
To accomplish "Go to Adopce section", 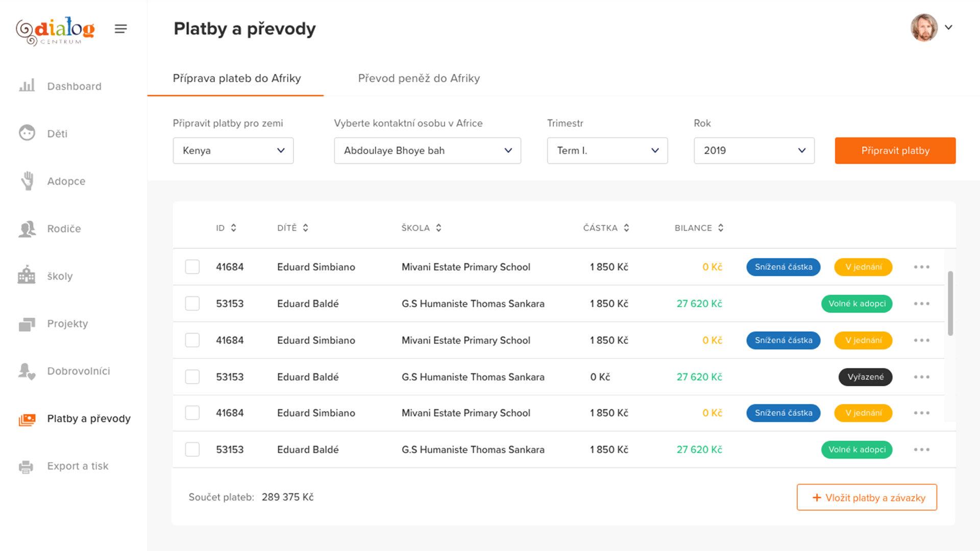I will point(66,181).
